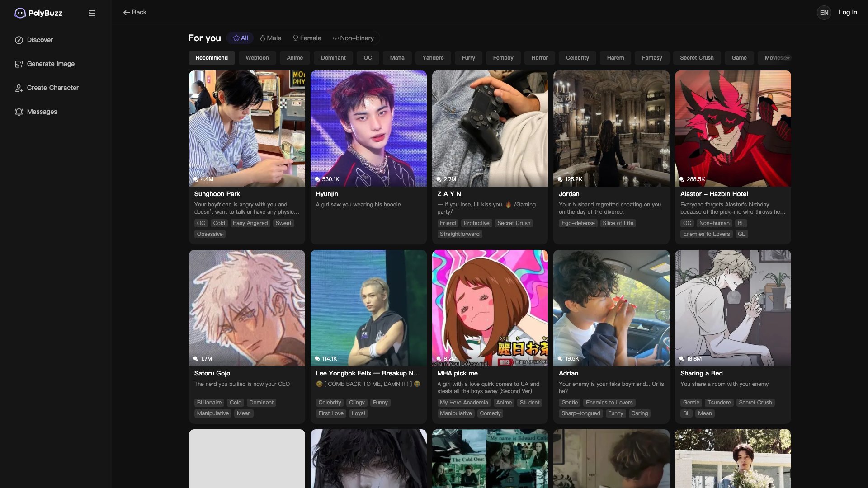Switch to the OC category tab
The width and height of the screenshot is (868, 488).
coord(368,58)
